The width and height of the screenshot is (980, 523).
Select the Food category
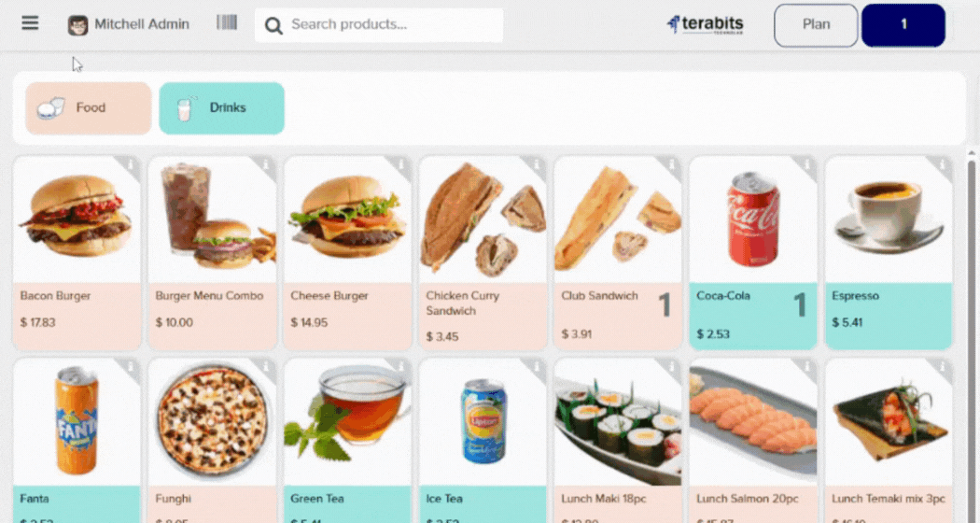coord(89,107)
